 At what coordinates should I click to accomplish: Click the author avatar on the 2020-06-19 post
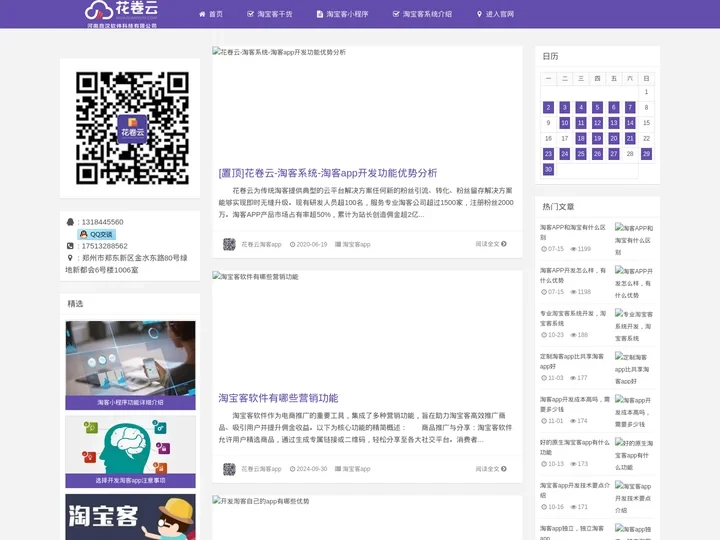point(229,244)
